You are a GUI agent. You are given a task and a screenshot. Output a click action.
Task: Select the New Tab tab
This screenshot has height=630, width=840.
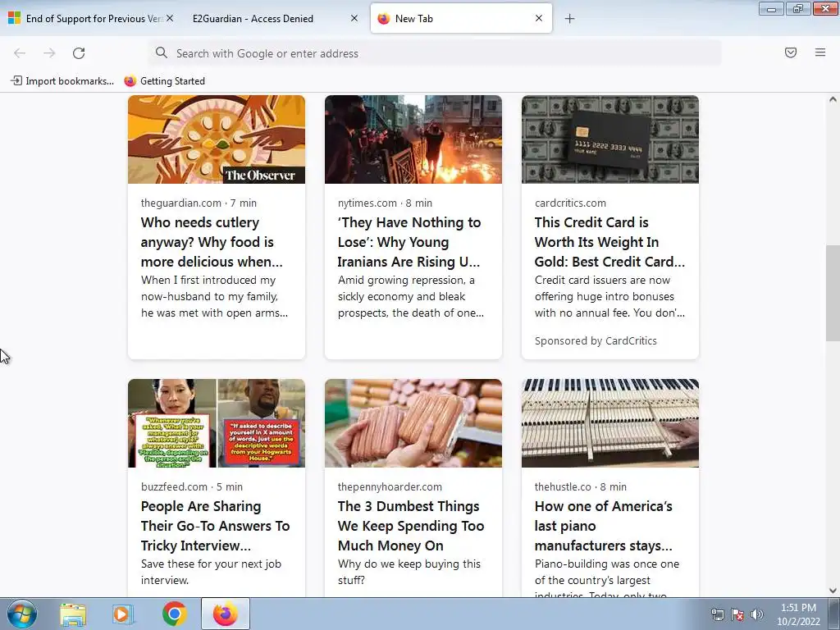461,19
